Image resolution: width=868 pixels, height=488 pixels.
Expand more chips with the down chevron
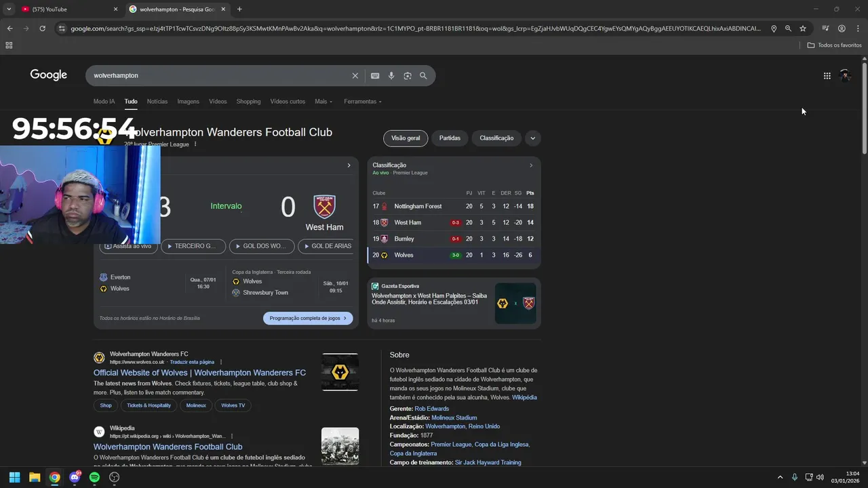pyautogui.click(x=532, y=138)
